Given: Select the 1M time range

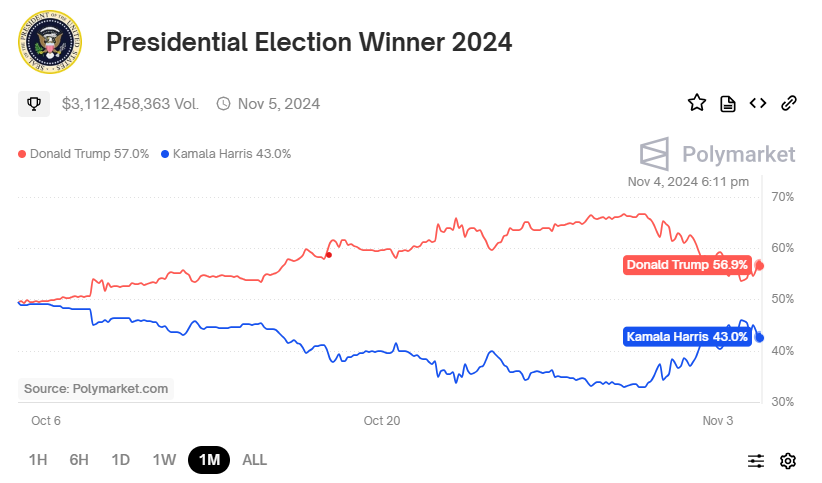Looking at the screenshot, I should (209, 460).
